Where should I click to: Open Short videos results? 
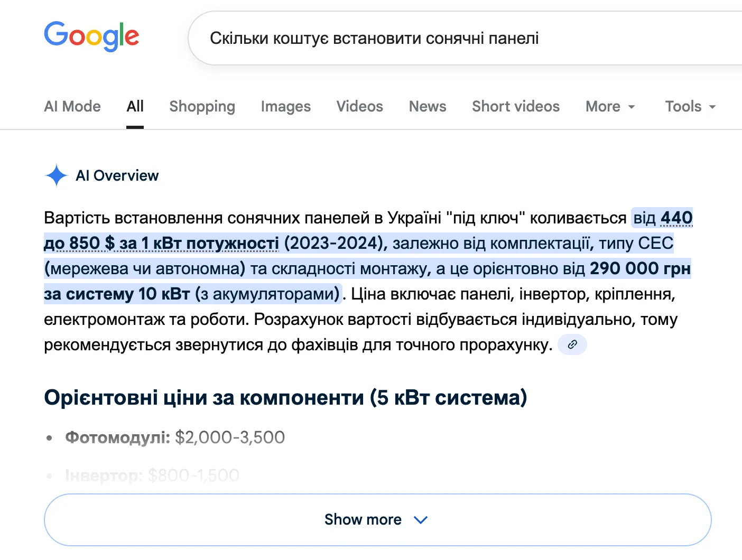(515, 107)
